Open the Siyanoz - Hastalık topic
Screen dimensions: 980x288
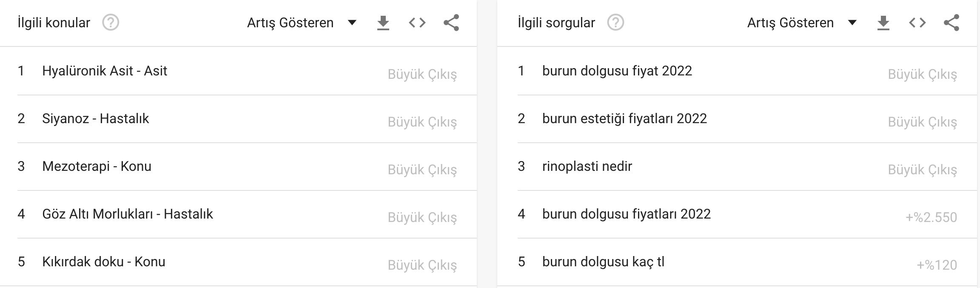pos(247,118)
